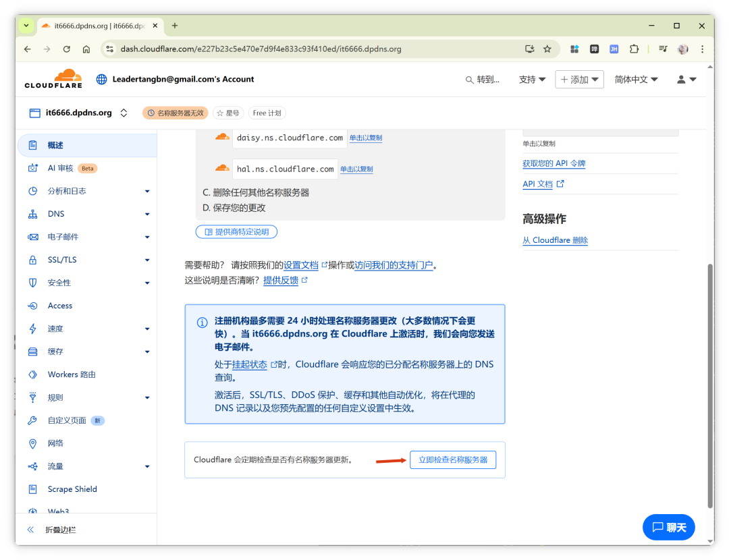Click the Cloudflare logo in header

pyautogui.click(x=53, y=78)
